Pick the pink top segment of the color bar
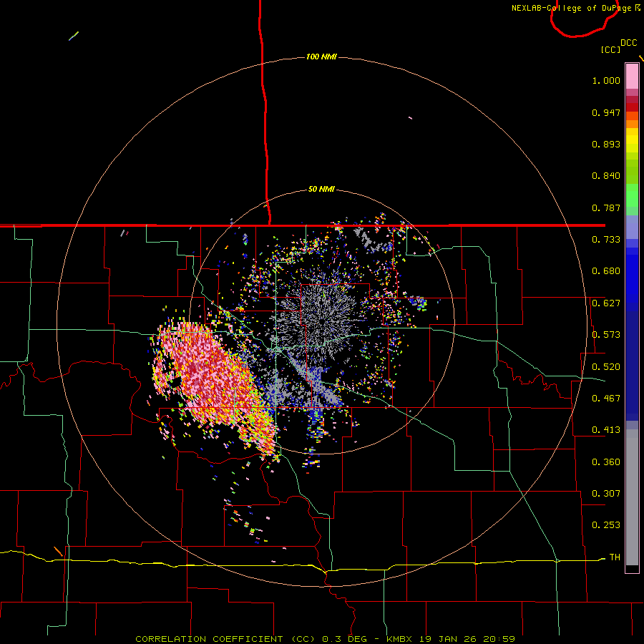Viewport: 644px width, 644px height. 632,76
